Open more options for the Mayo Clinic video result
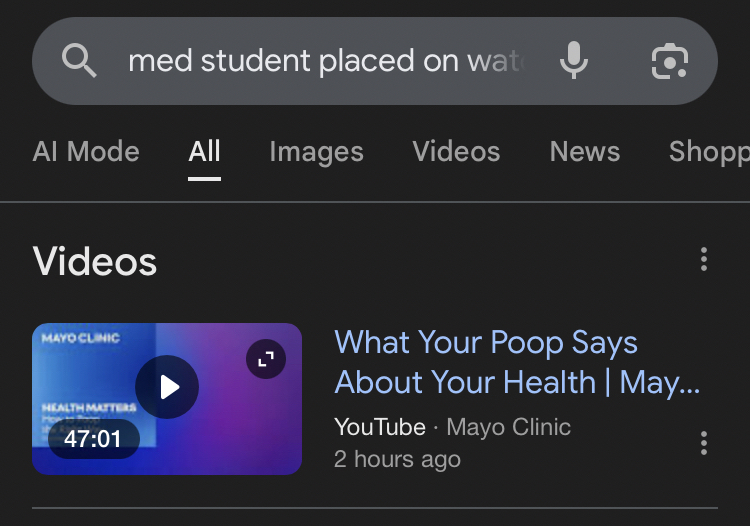Screen dimensions: 750x526 704,443
